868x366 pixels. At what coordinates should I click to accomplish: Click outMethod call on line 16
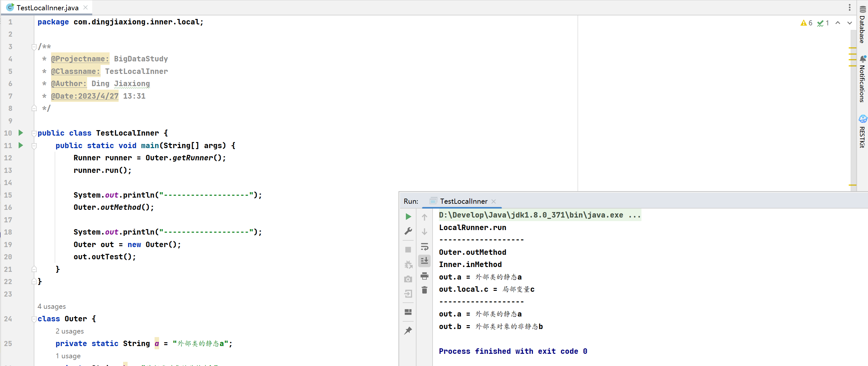121,207
